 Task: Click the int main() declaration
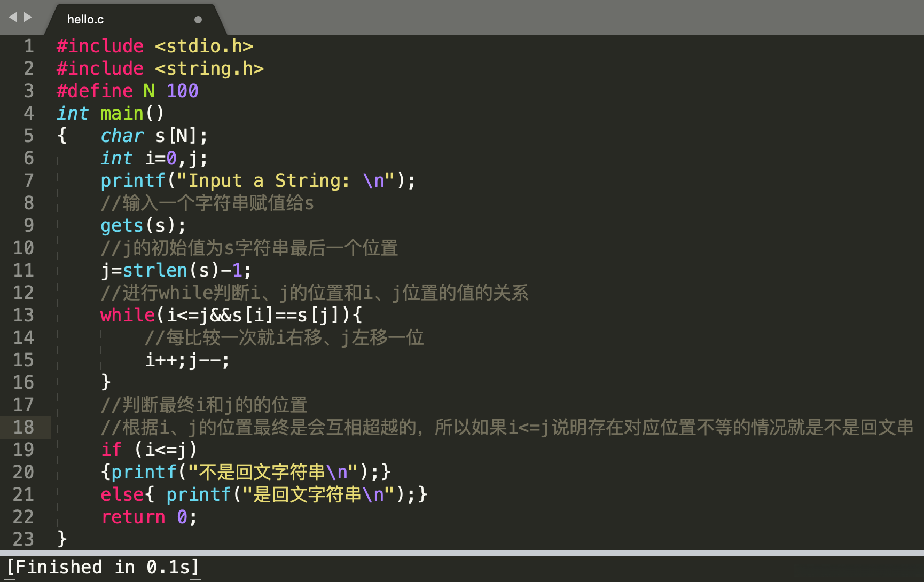(x=110, y=114)
